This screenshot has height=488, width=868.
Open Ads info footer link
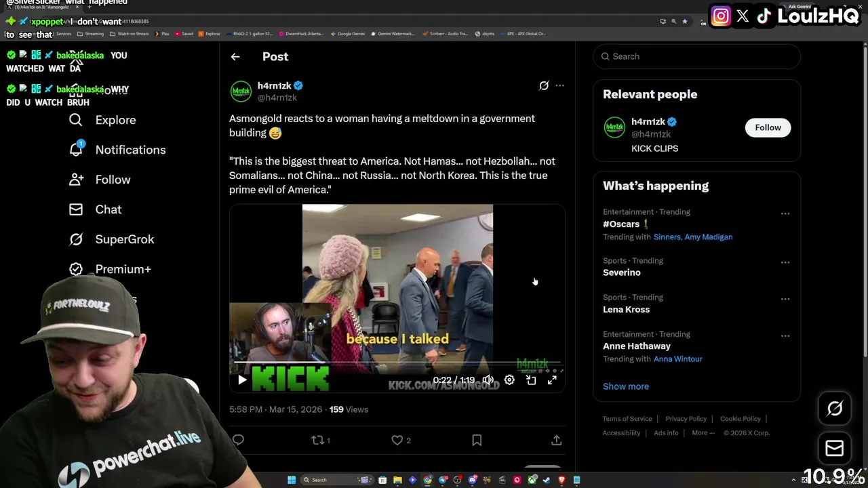pyautogui.click(x=666, y=433)
